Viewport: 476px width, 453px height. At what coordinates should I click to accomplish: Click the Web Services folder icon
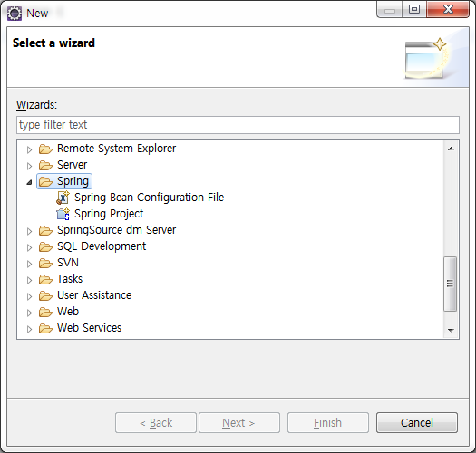coord(45,328)
